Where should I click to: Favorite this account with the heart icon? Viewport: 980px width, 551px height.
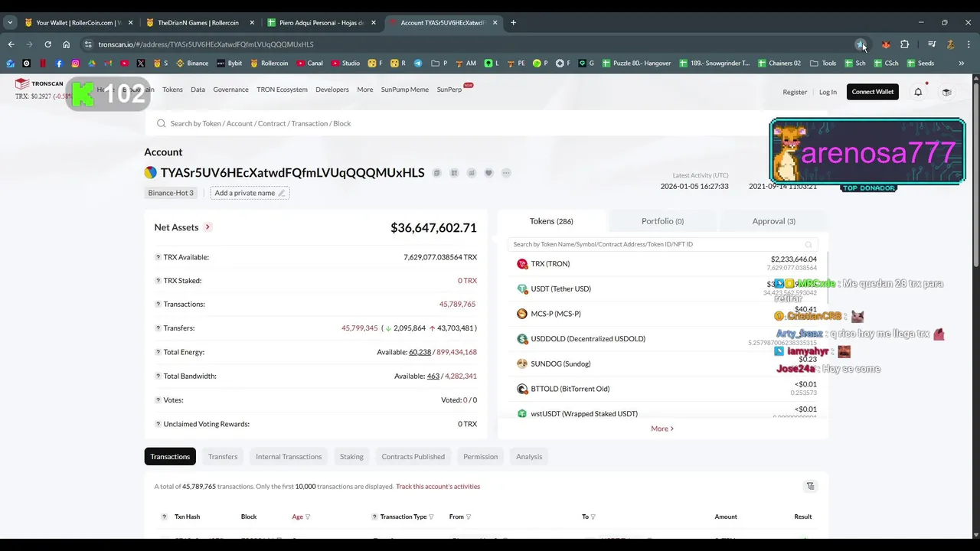[488, 173]
